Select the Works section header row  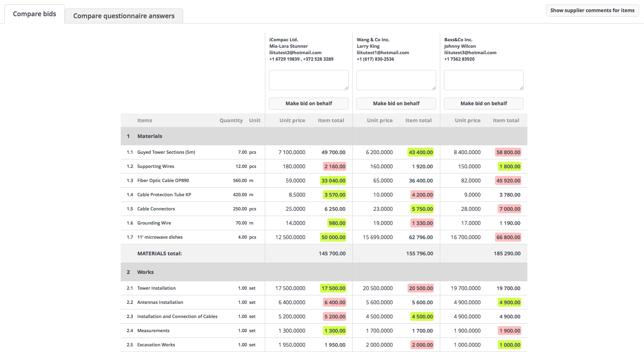pyautogui.click(x=145, y=272)
